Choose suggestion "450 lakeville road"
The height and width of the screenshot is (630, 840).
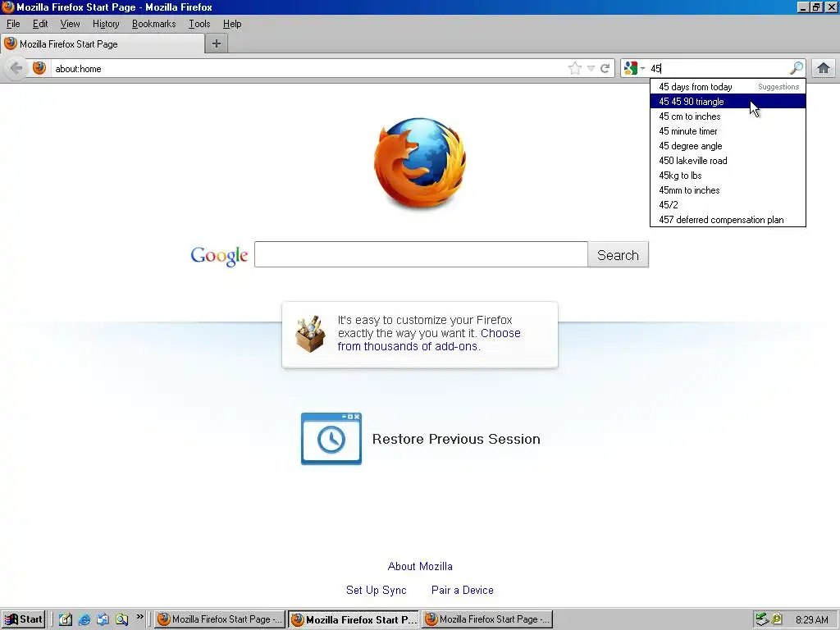728,160
